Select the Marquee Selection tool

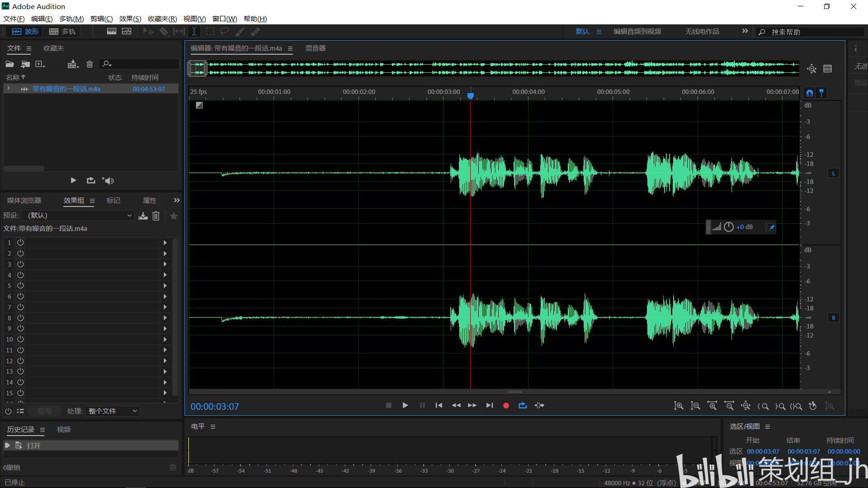click(210, 32)
